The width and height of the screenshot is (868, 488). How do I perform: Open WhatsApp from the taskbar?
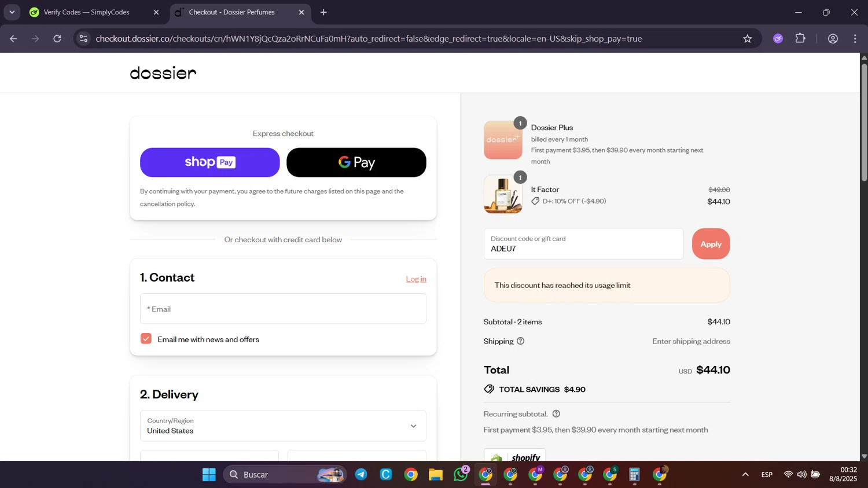(x=461, y=475)
